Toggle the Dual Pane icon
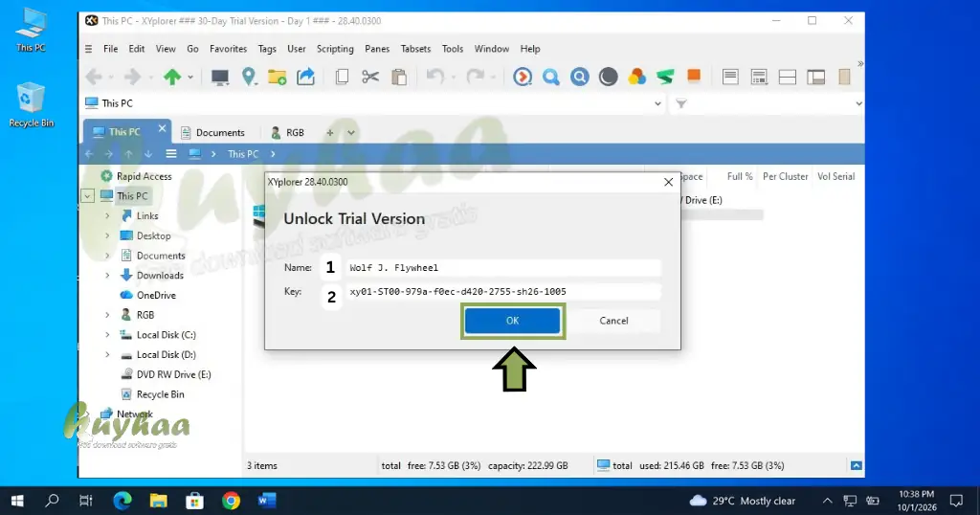 (788, 77)
